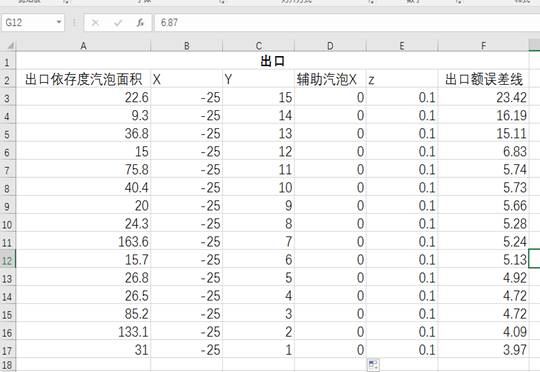Click cell with value 3.97
This screenshot has height=372, width=540.
coord(484,350)
